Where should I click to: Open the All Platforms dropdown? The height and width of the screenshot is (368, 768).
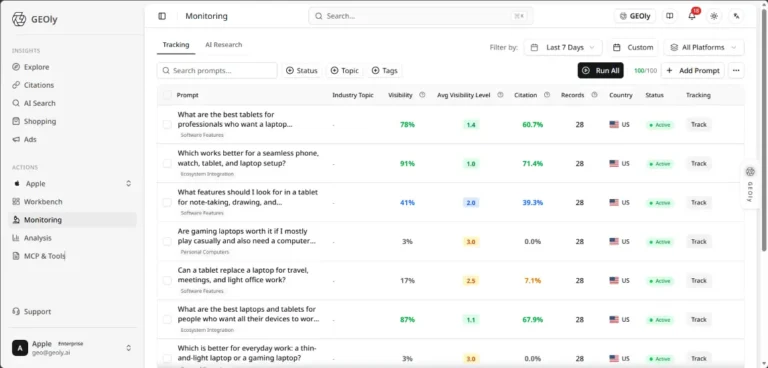704,48
